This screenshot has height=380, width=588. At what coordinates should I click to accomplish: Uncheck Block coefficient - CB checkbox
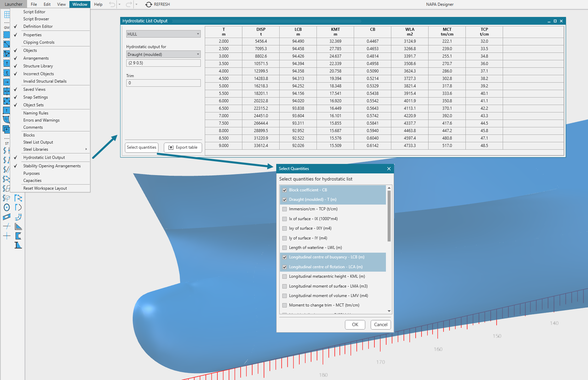click(x=285, y=190)
